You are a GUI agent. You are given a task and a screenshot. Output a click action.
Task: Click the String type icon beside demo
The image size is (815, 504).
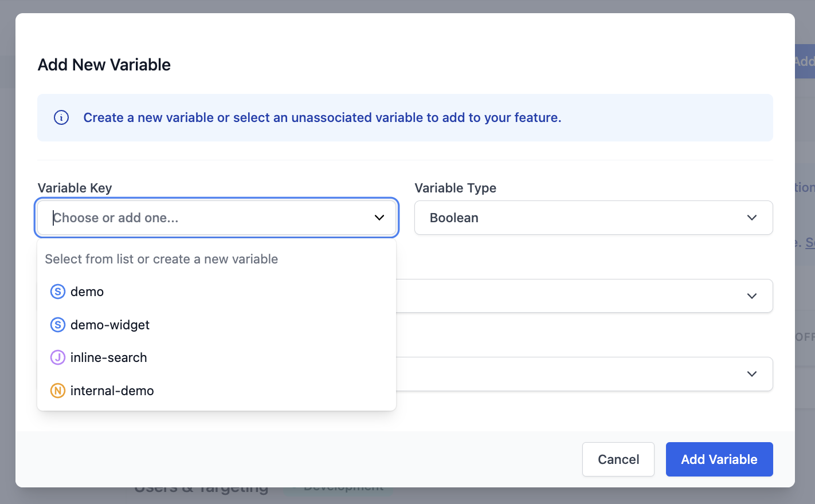(57, 292)
